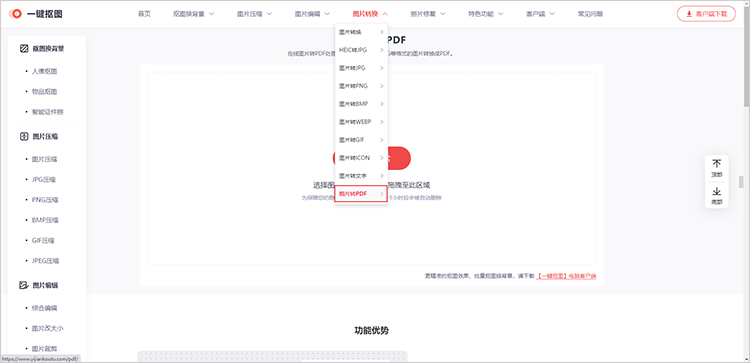Jump to page bottom with 底部 arrow
Viewport: 750px width, 363px height.
(x=717, y=196)
